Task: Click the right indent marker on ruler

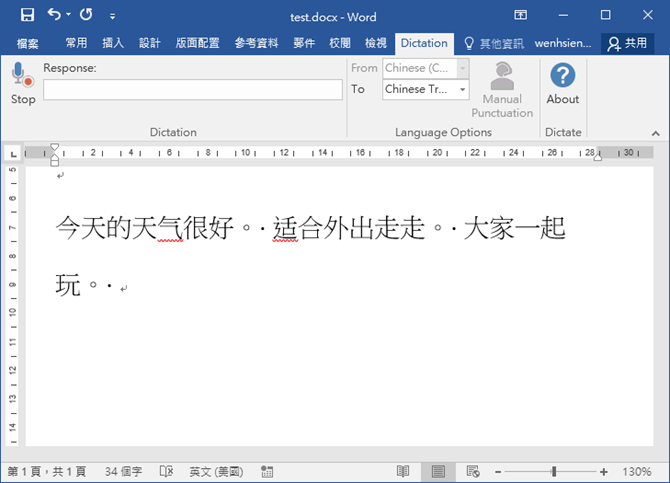Action: coord(598,158)
